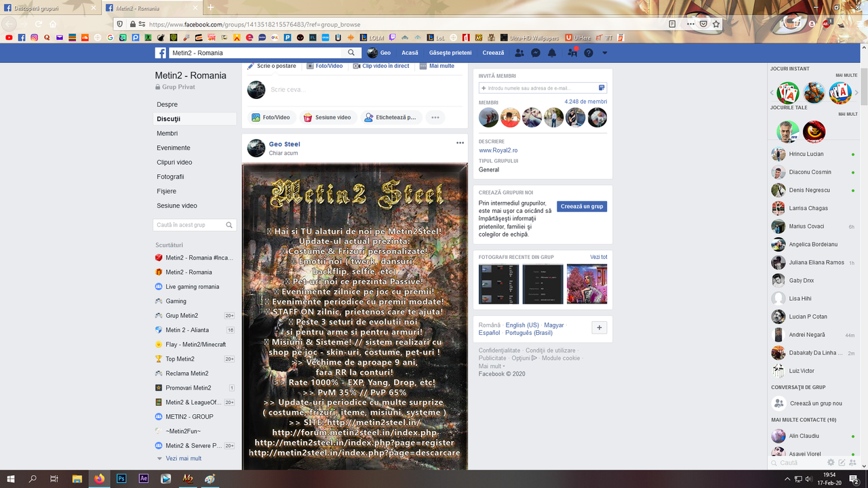Viewport: 868px width, 488px height.
Task: Open the notifications bell
Action: (x=552, y=53)
